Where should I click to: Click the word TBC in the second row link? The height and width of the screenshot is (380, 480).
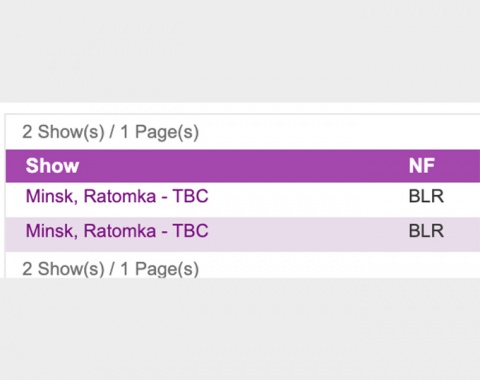coord(190,231)
